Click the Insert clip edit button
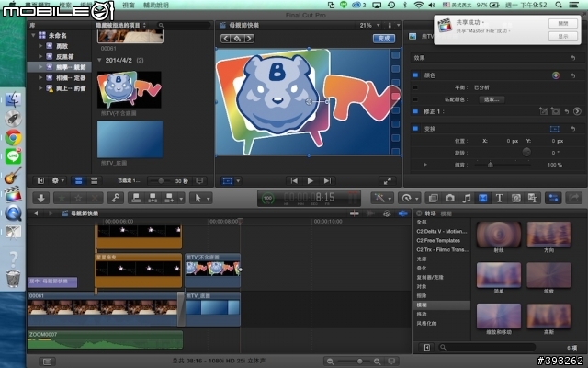 click(x=153, y=198)
